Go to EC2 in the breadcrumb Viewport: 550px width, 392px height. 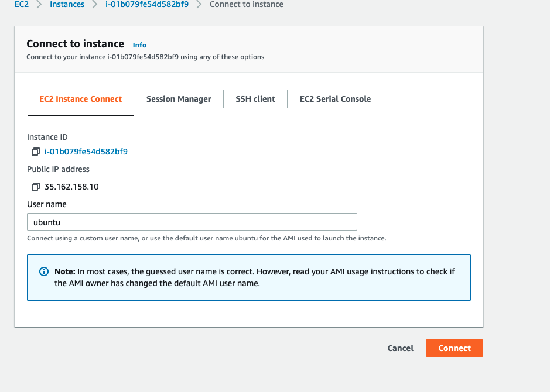point(21,5)
